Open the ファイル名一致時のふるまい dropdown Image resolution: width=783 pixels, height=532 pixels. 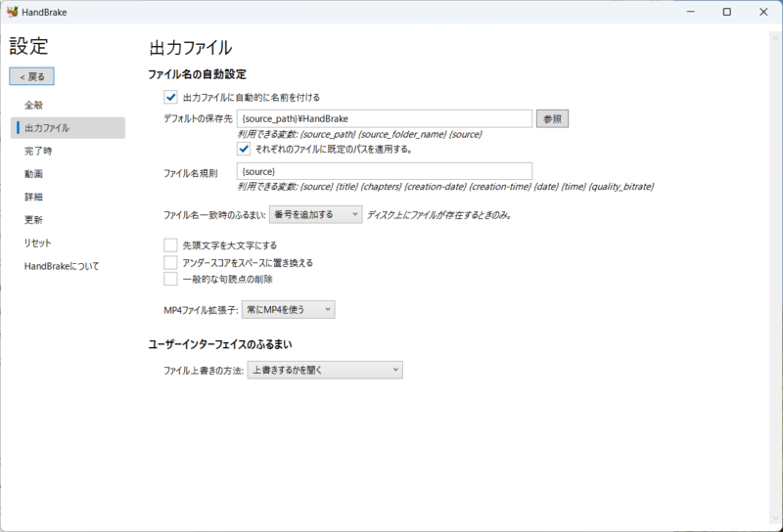pos(315,214)
